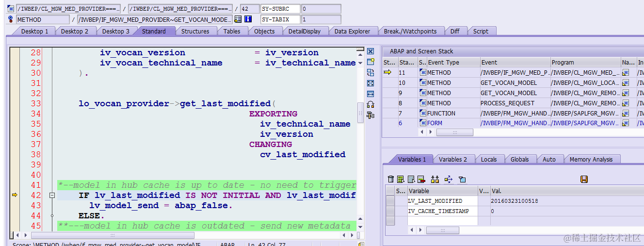Click the code editor vertical scrollbar thumb
The width and height of the screenshot is (644, 246).
pyautogui.click(x=360, y=112)
